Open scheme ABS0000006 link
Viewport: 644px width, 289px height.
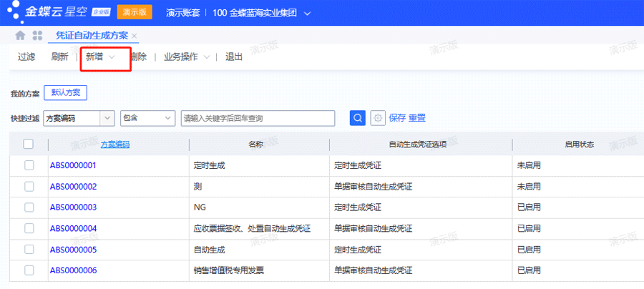click(x=73, y=270)
